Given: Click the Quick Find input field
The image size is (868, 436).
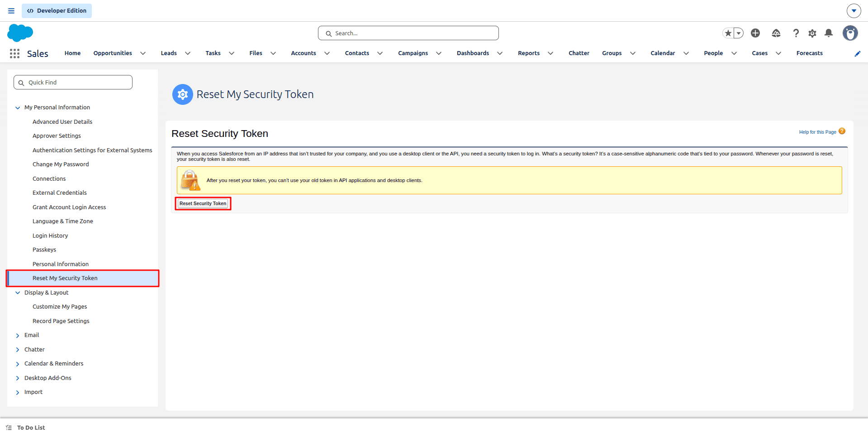Looking at the screenshot, I should (73, 82).
